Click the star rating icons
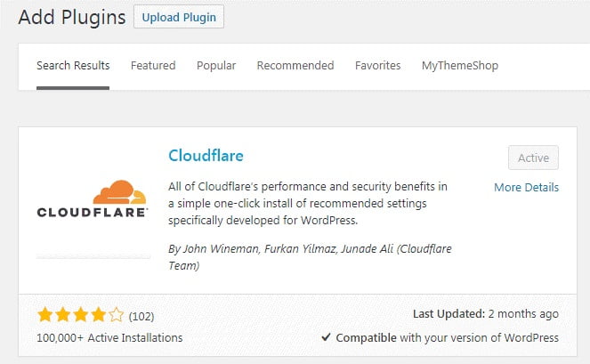The image size is (590, 364). 80,315
